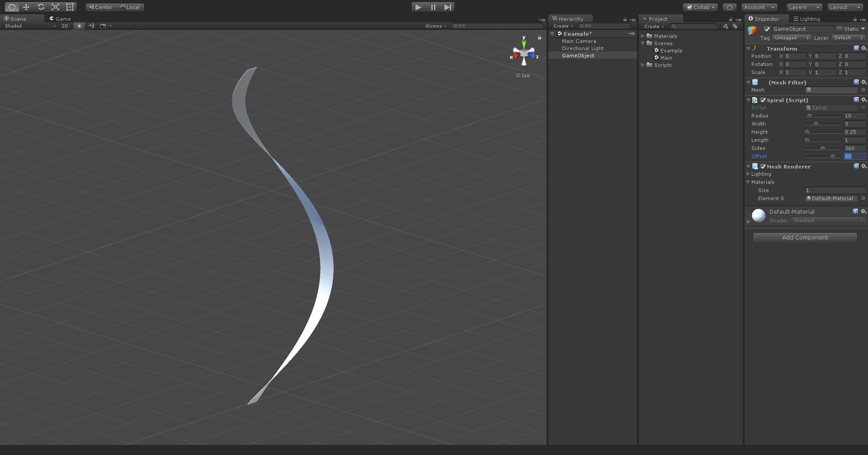Pause the game playback
This screenshot has height=455, width=868.
pos(433,7)
